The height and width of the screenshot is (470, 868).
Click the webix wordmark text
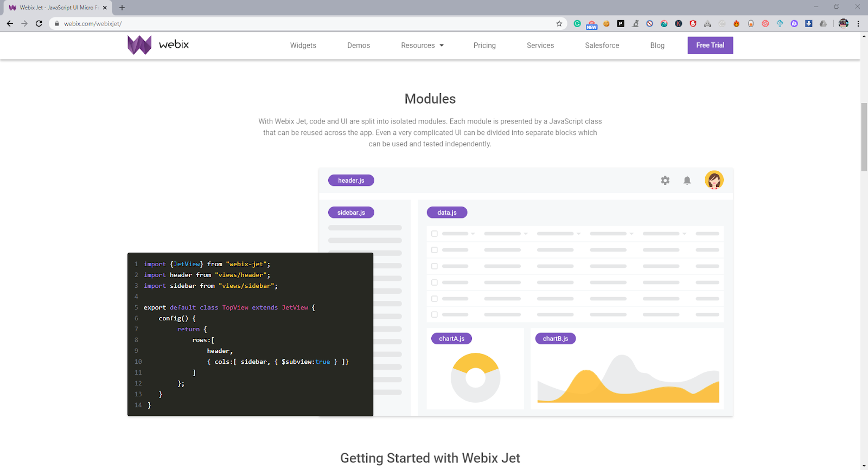(x=174, y=45)
